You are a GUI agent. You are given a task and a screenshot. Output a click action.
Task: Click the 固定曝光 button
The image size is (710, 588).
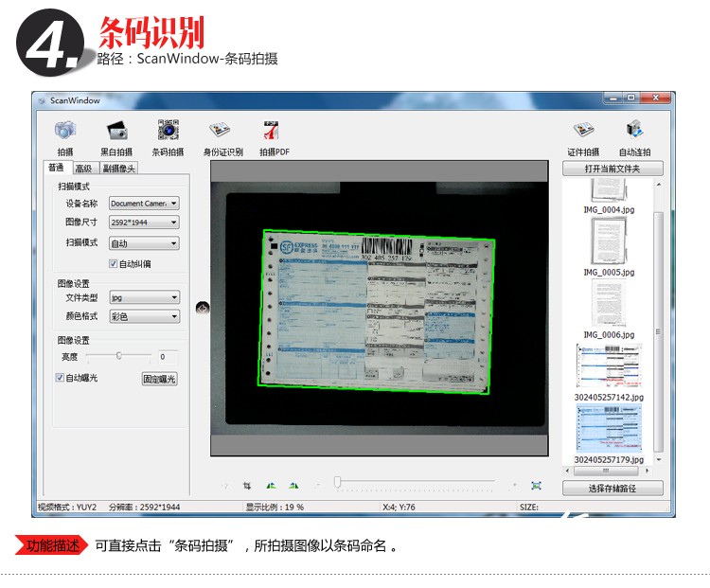click(160, 379)
